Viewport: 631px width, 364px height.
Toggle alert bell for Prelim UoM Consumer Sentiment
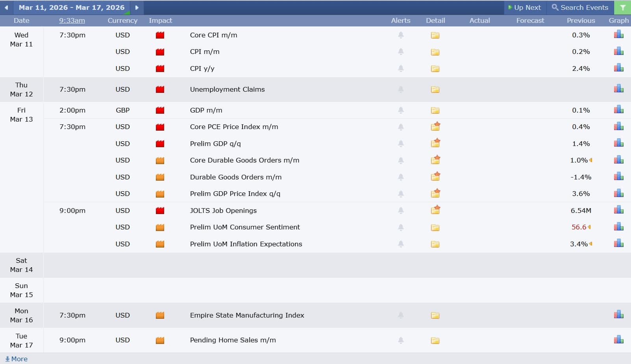tap(401, 227)
